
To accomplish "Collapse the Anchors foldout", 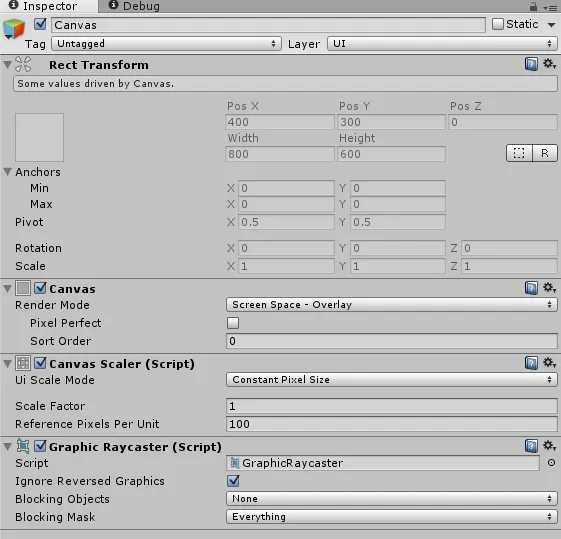I will click(8, 172).
